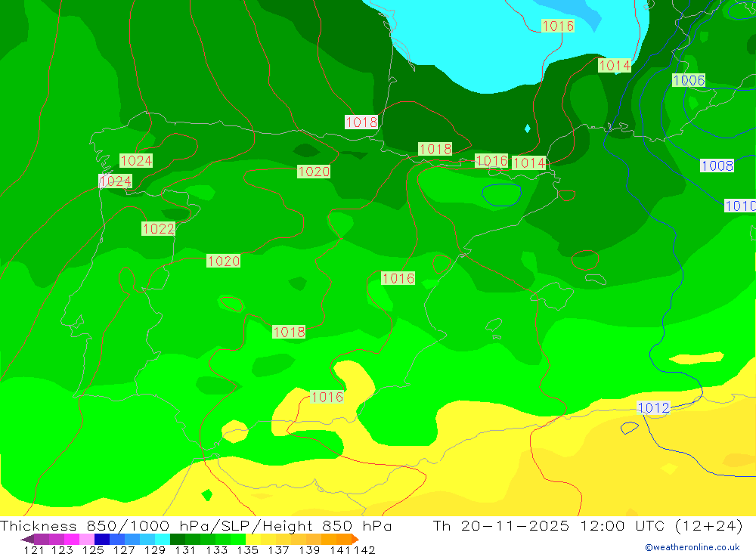This screenshot has height=554, width=756.
Task: Click the legend value 135
Action: [x=247, y=549]
